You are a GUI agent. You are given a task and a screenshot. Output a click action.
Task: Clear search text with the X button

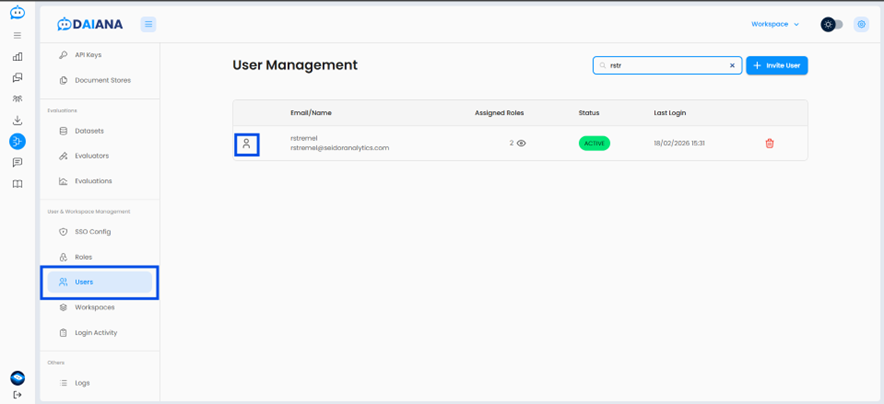(x=732, y=66)
